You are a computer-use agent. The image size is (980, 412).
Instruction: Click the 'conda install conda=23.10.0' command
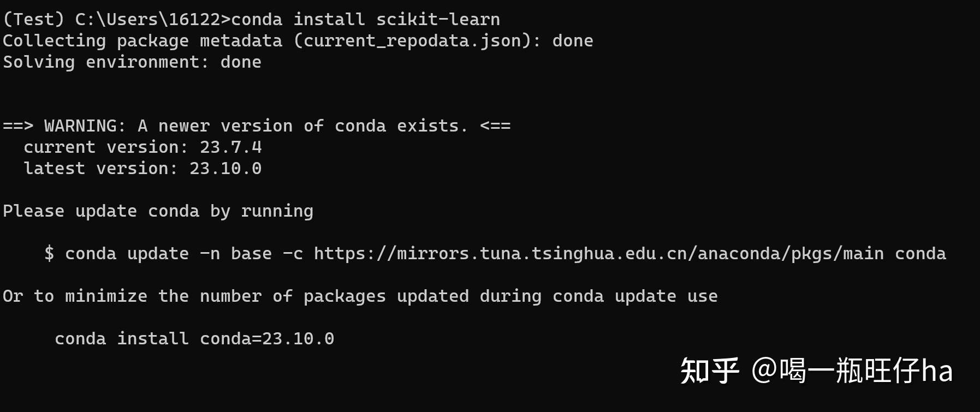tap(194, 339)
